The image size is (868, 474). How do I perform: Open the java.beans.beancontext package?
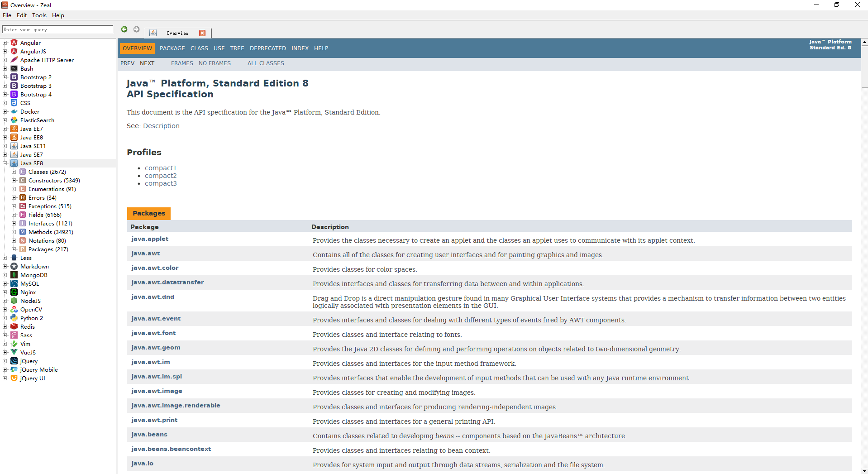(x=171, y=449)
